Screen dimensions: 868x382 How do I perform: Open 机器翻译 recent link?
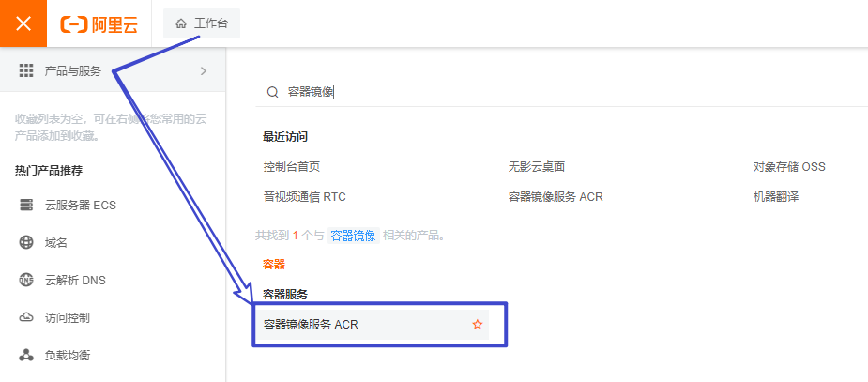coord(775,197)
